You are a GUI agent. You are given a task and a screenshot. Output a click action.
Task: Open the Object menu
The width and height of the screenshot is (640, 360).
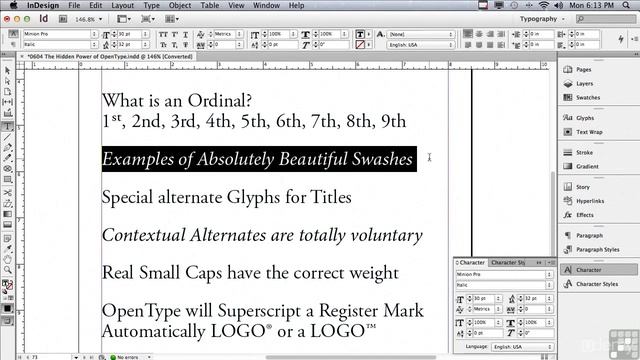pyautogui.click(x=180, y=5)
